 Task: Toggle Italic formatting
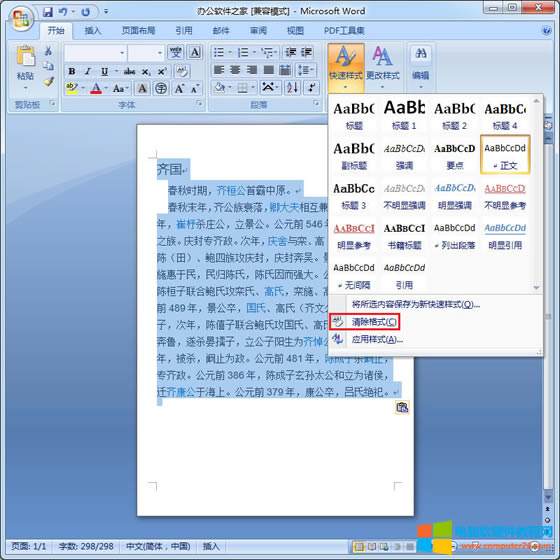[88, 71]
